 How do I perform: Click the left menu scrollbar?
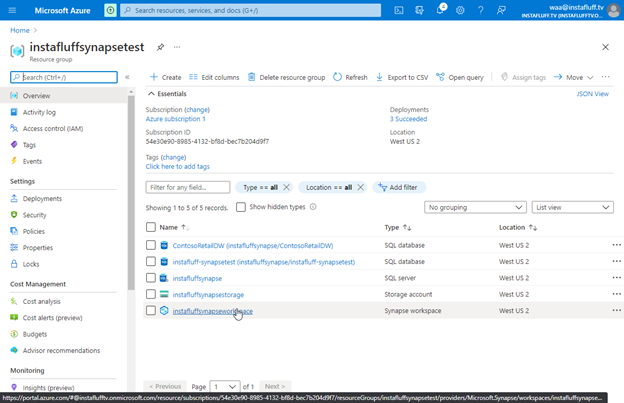point(131,193)
